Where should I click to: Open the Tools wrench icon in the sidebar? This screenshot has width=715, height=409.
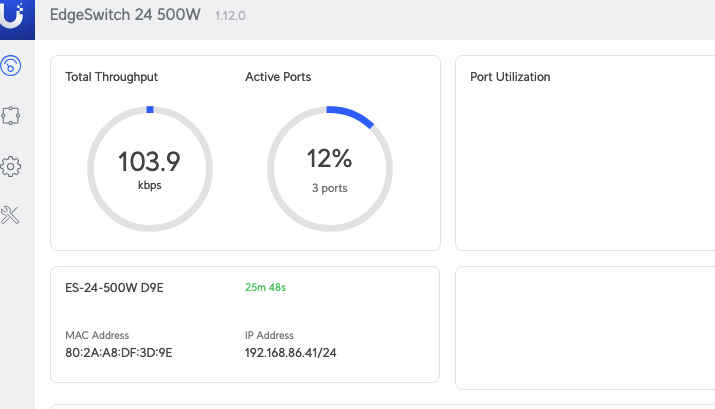point(11,215)
